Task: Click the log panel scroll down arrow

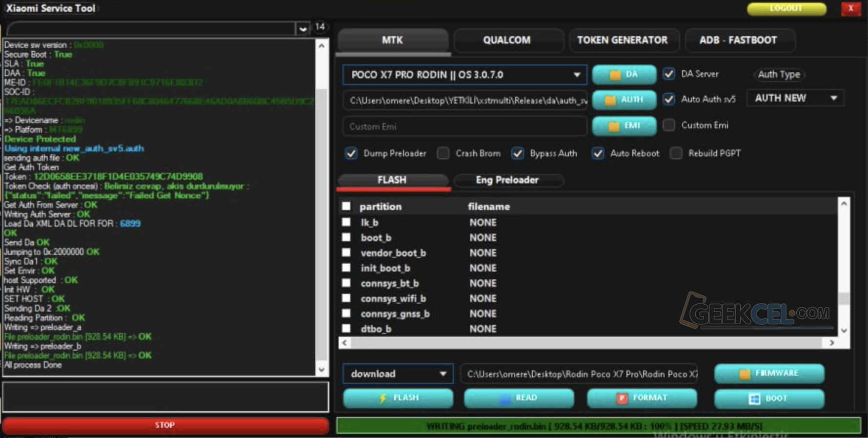Action: point(322,370)
